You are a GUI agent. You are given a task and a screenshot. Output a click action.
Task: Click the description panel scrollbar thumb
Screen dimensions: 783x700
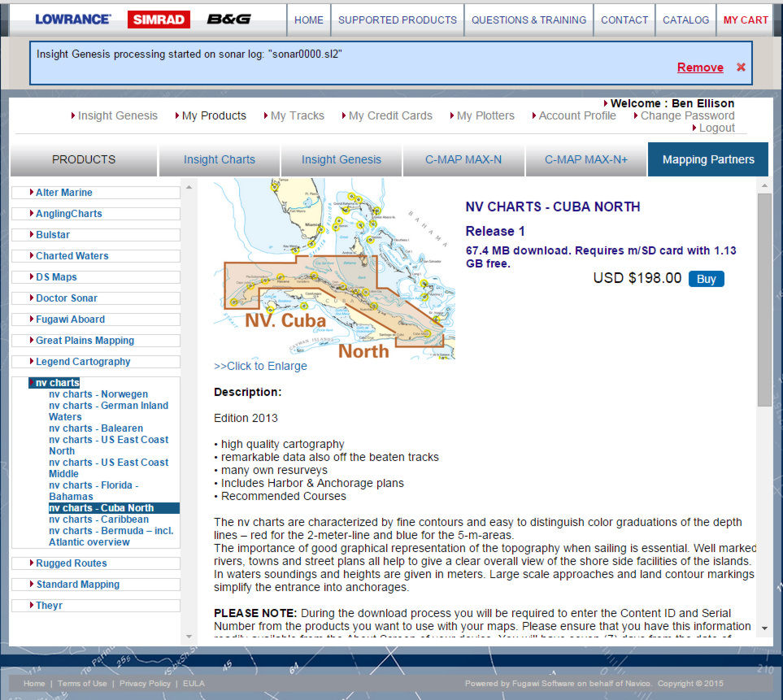tap(764, 299)
